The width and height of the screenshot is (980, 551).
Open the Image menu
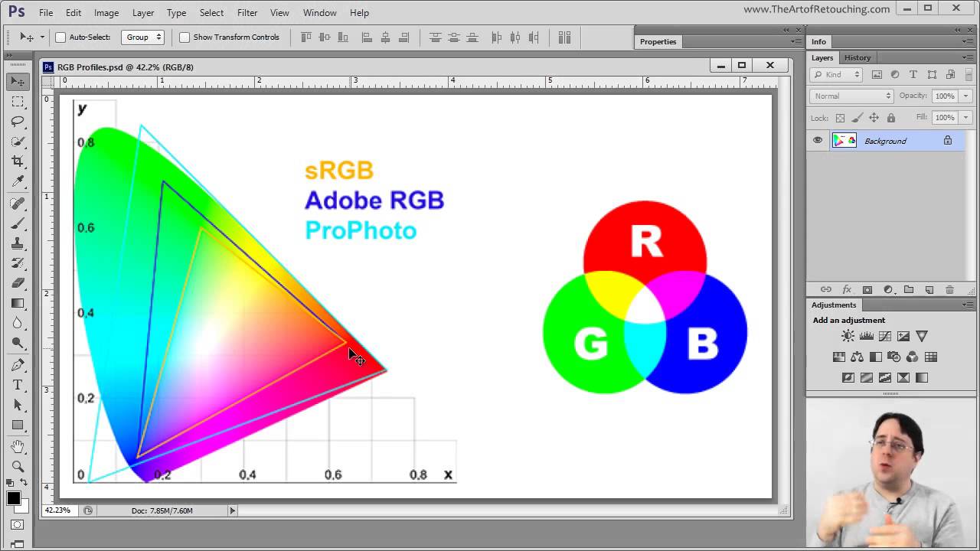tap(106, 12)
